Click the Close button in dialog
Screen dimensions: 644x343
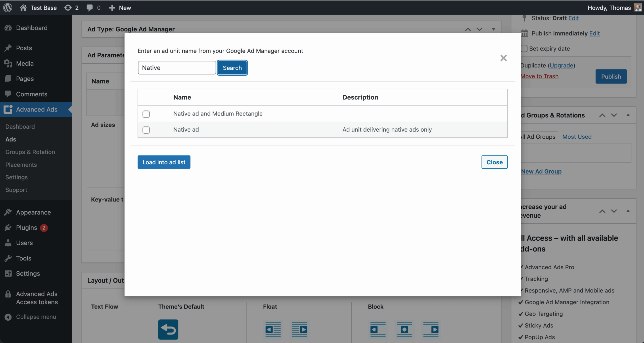pyautogui.click(x=494, y=162)
